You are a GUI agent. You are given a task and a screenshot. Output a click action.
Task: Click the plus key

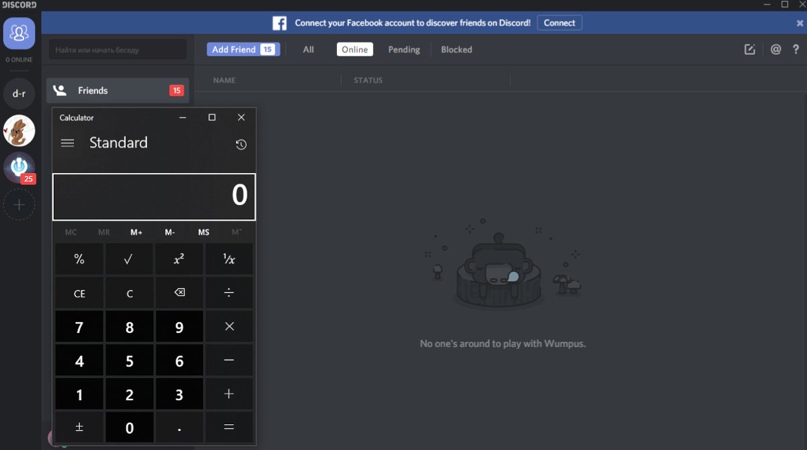tap(229, 394)
